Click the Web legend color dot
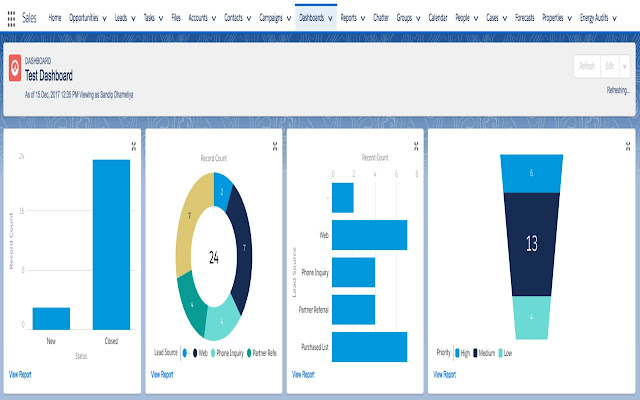640x400 pixels. (x=195, y=353)
